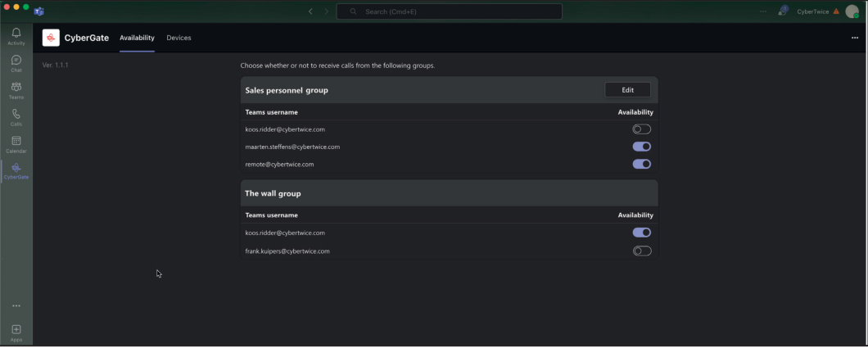The width and height of the screenshot is (868, 348).
Task: Open the Calls section
Action: tap(16, 117)
